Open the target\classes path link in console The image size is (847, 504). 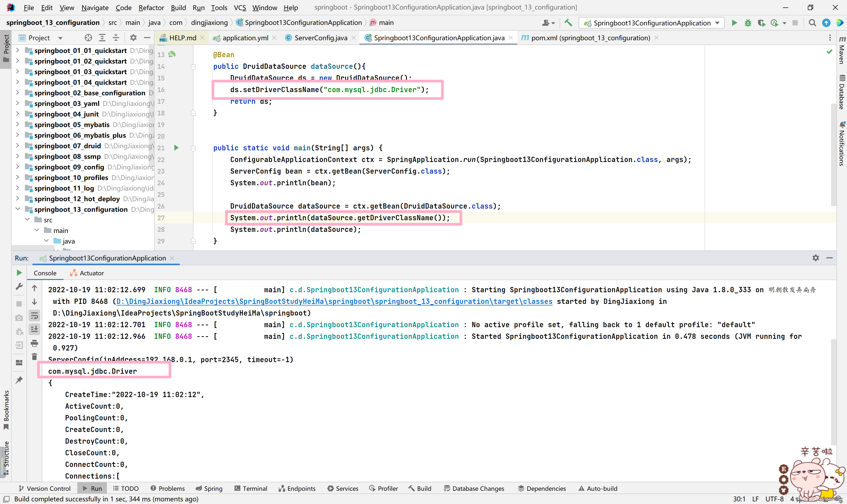[334, 301]
